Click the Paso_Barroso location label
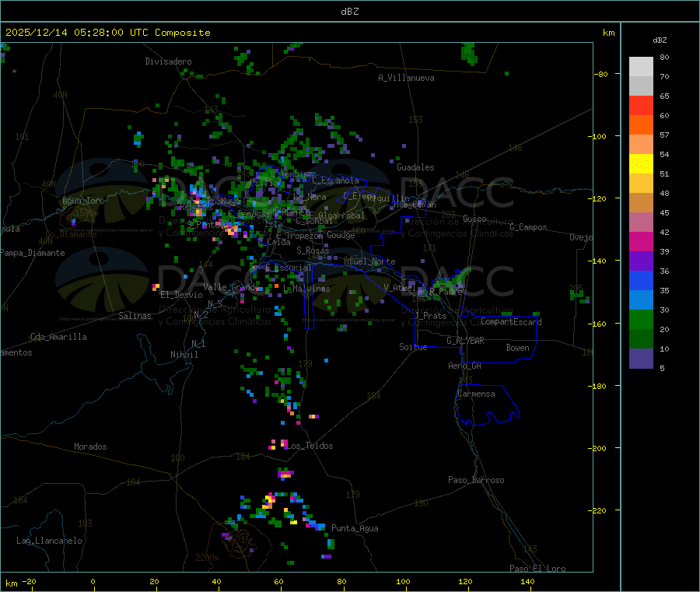The image size is (700, 592). pyautogui.click(x=476, y=480)
